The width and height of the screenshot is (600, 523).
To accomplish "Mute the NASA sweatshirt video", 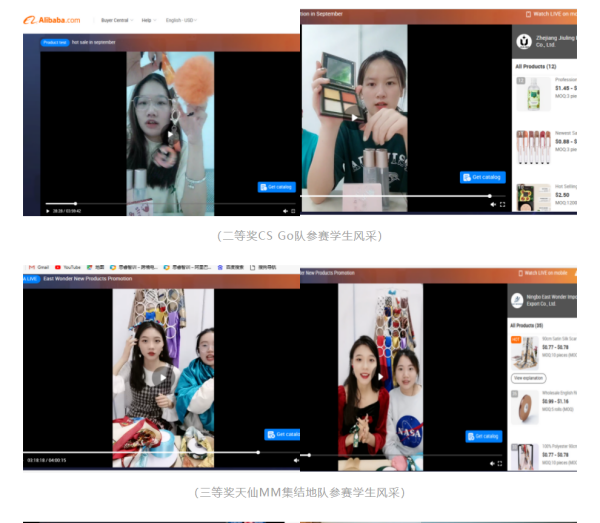I will pos(492,464).
